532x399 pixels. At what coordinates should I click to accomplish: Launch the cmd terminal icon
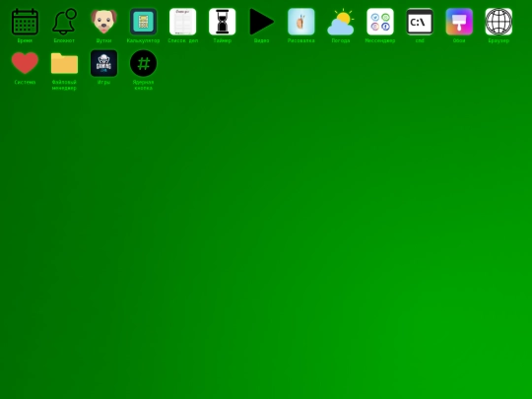click(x=420, y=22)
